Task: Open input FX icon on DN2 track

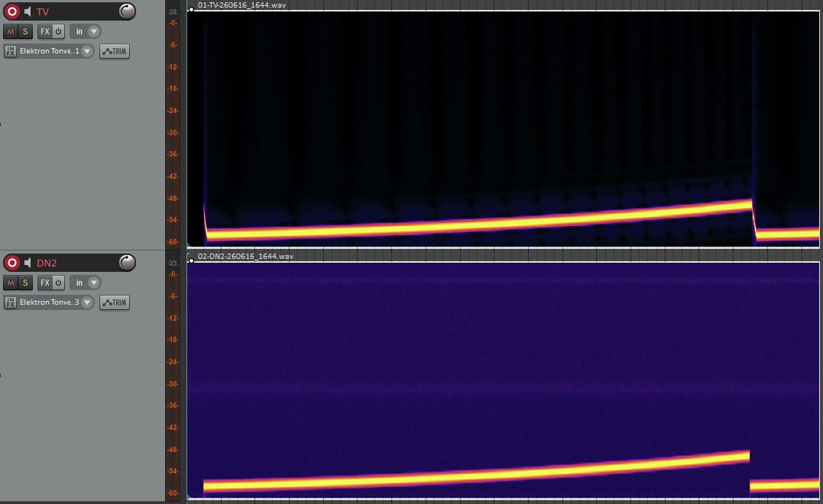Action: (10, 302)
